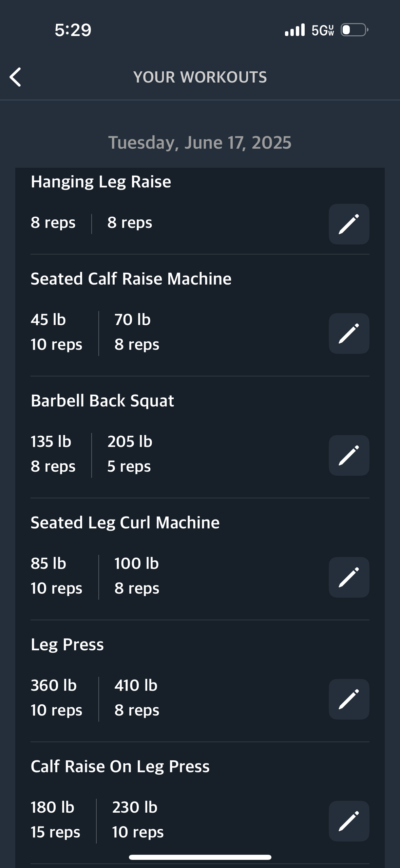Open the Hanging Leg Raise exercise title
Image resolution: width=400 pixels, height=868 pixels.
[x=101, y=182]
